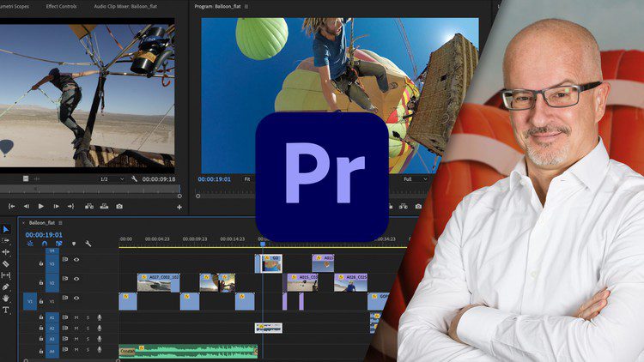Target track A2 header label
The width and height of the screenshot is (644, 362).
[52, 329]
